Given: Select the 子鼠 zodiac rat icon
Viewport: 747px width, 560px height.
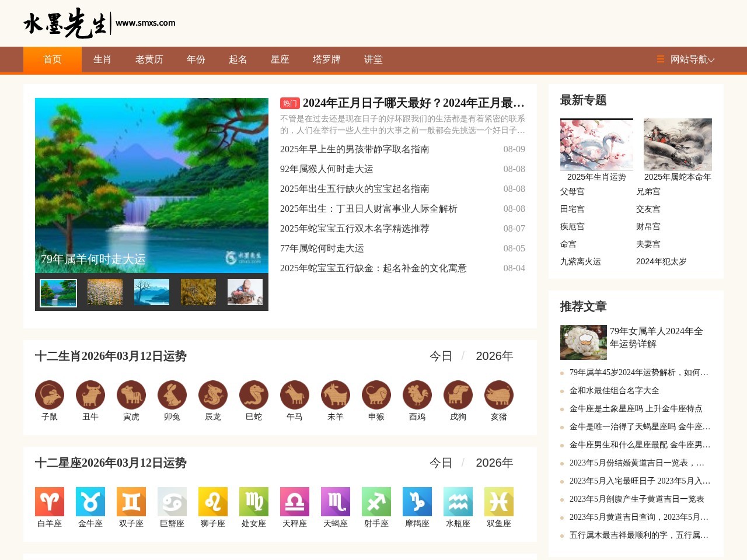Looking at the screenshot, I should pos(49,395).
